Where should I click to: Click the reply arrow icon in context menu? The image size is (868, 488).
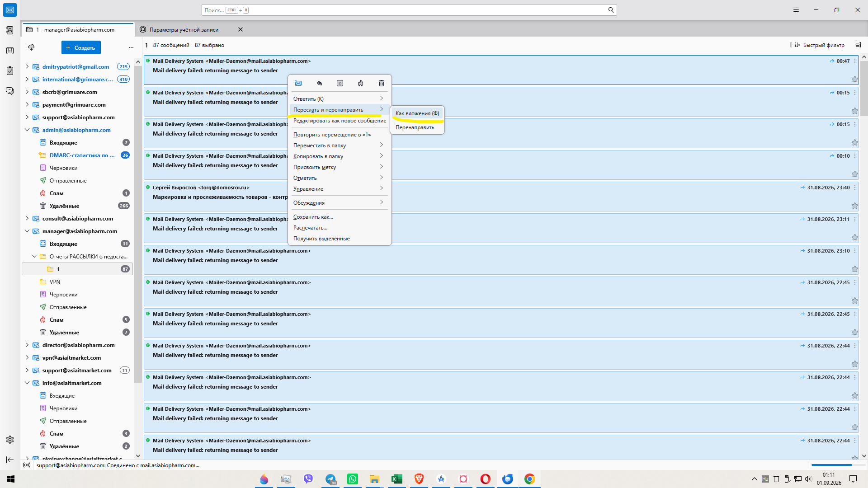tap(319, 83)
